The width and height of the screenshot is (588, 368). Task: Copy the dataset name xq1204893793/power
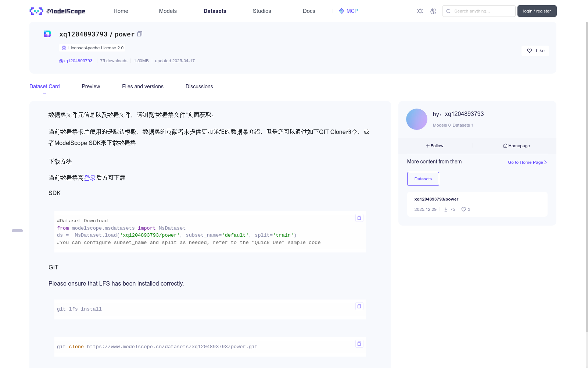(x=140, y=34)
